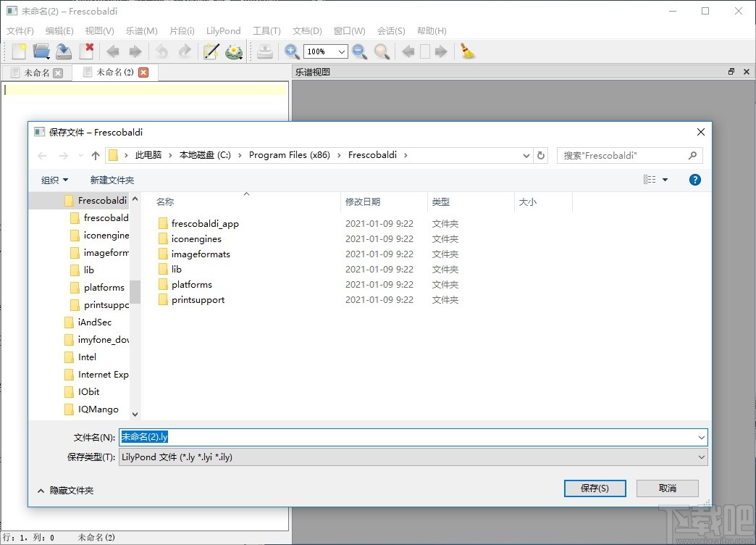Close the save dialog with X
Screen dimensions: 756x545
pyautogui.click(x=700, y=132)
